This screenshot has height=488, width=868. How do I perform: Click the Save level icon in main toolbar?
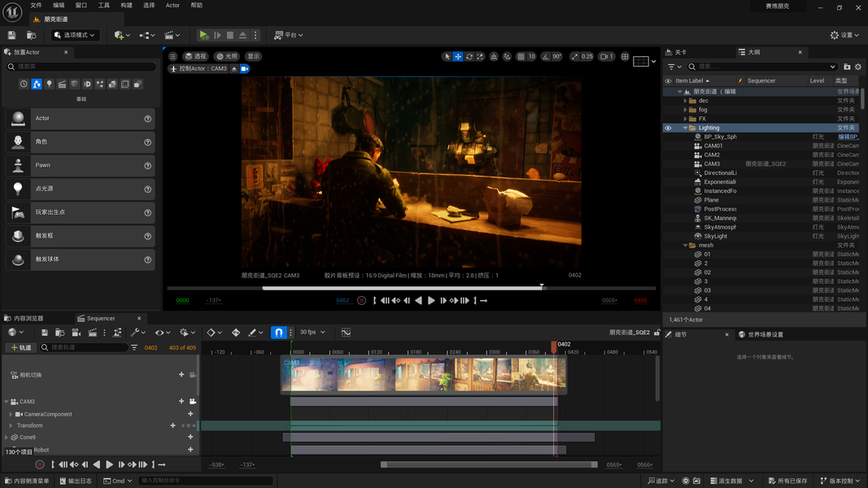(11, 35)
